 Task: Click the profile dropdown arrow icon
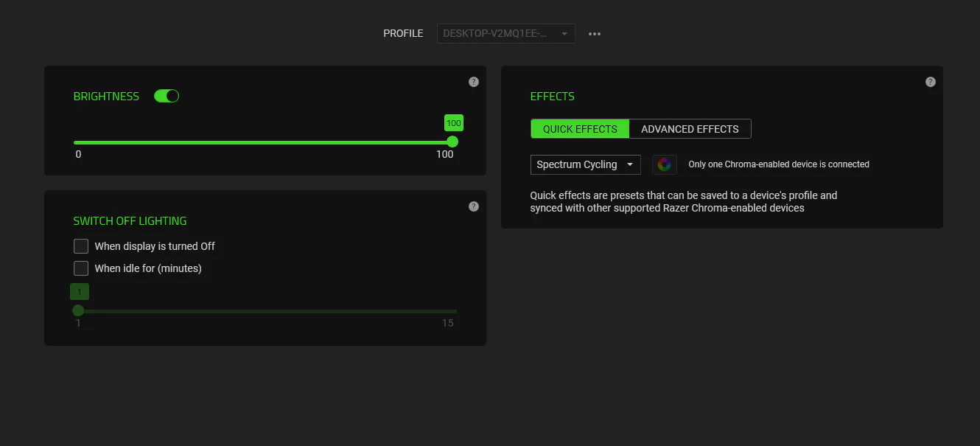pos(564,34)
